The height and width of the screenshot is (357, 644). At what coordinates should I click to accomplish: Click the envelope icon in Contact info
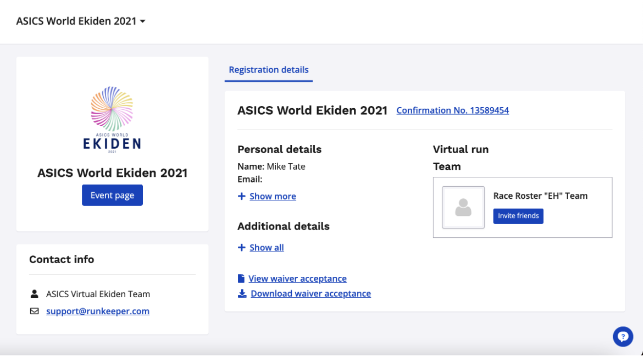[34, 311]
